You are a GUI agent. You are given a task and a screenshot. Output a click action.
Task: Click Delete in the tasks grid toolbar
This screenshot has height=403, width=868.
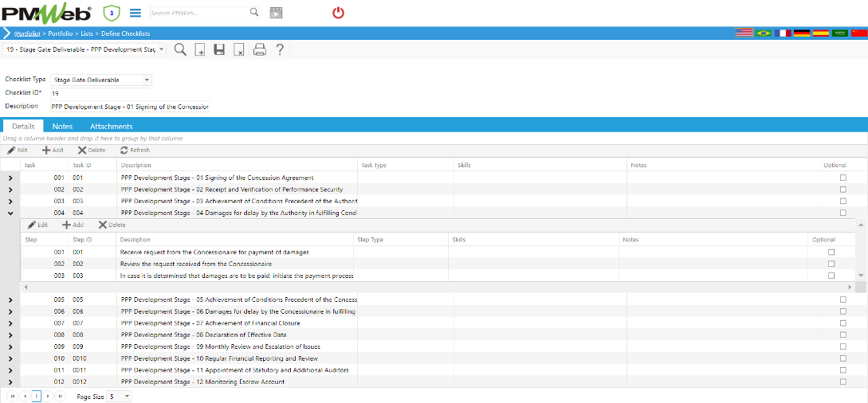tap(92, 150)
